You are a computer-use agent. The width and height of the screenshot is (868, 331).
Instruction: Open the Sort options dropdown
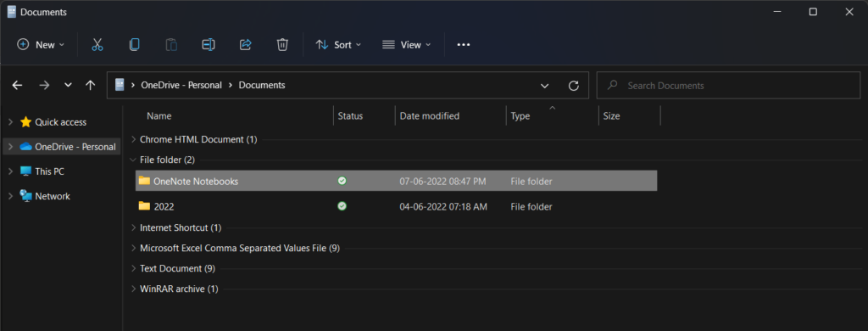pyautogui.click(x=338, y=45)
